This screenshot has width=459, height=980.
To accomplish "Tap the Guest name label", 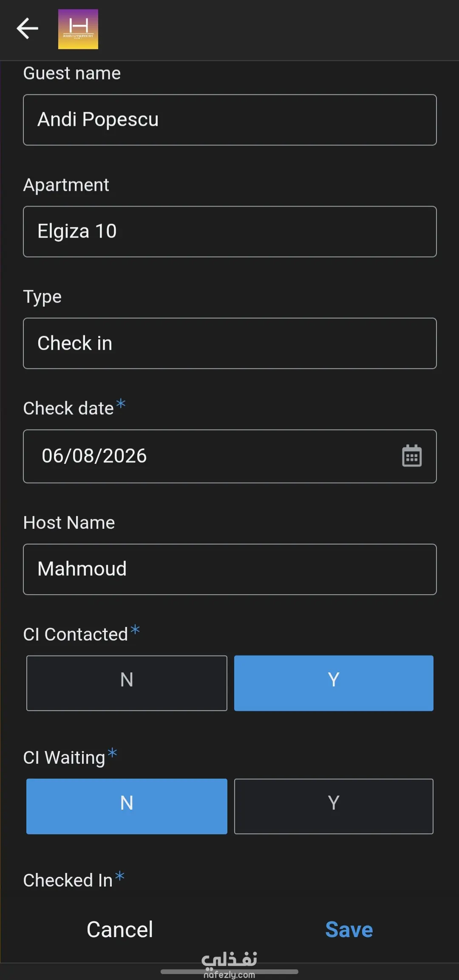I will [72, 73].
